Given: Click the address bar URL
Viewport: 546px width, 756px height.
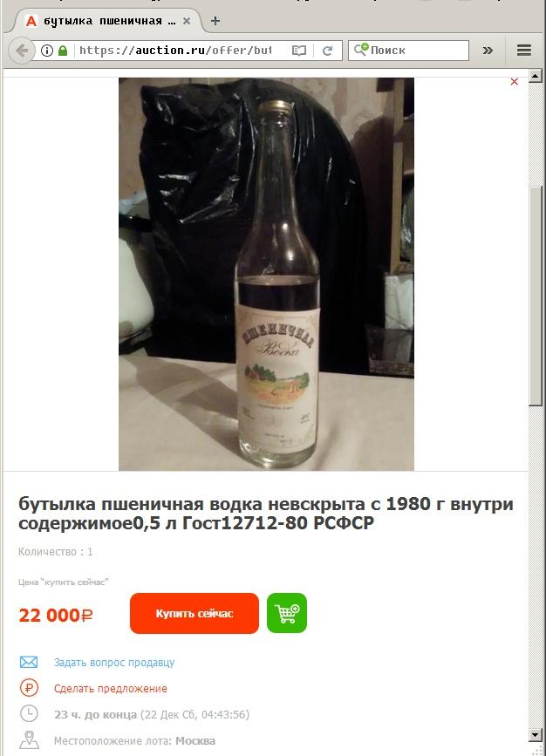Looking at the screenshot, I should (x=175, y=51).
